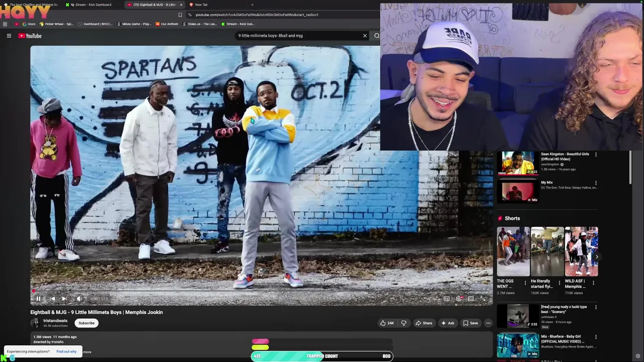Subscribe to the tristanobeats channel
This screenshot has height=362, width=644.
[86, 323]
